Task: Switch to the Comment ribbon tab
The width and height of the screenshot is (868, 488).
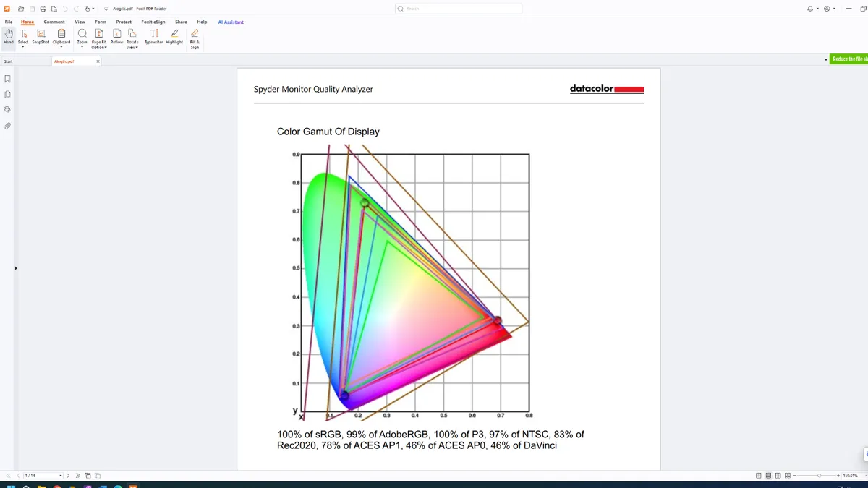Action: coord(54,22)
